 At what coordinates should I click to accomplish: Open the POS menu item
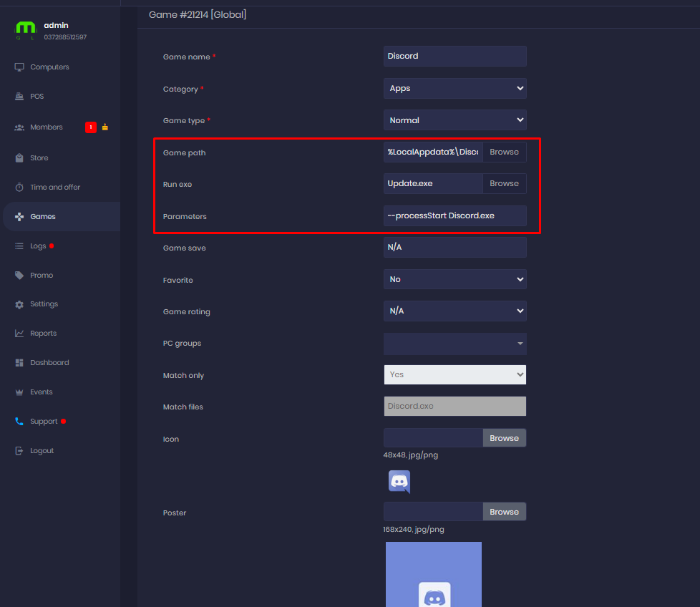[37, 97]
